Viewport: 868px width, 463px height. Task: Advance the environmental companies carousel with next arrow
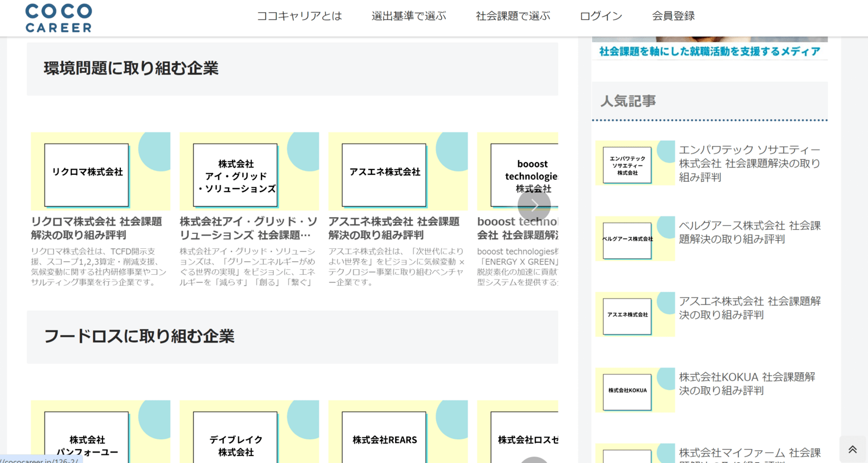point(534,205)
